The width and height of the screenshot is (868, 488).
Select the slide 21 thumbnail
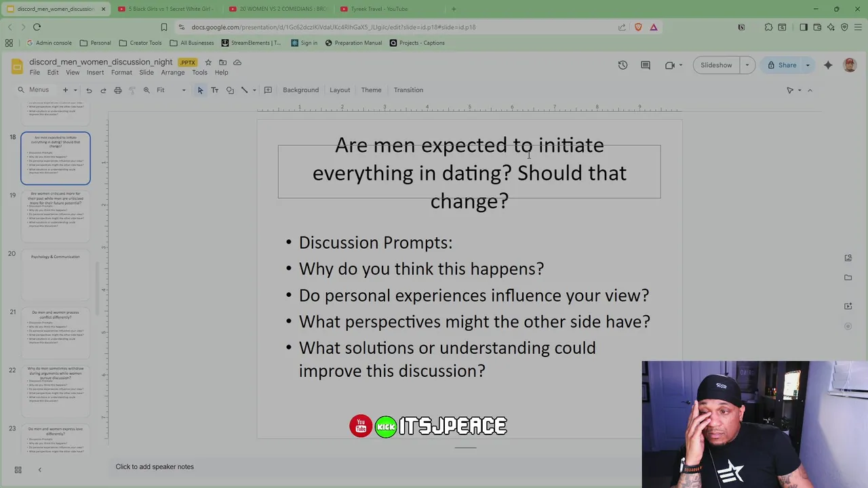(x=56, y=333)
